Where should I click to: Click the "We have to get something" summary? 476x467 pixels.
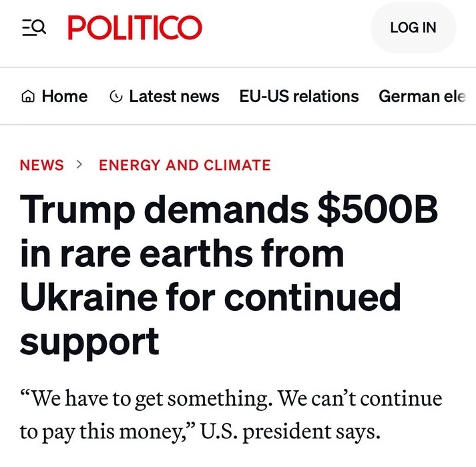[230, 414]
